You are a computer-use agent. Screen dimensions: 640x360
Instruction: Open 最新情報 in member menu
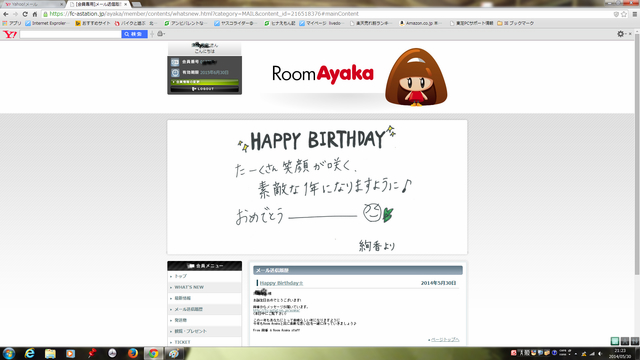click(x=204, y=298)
